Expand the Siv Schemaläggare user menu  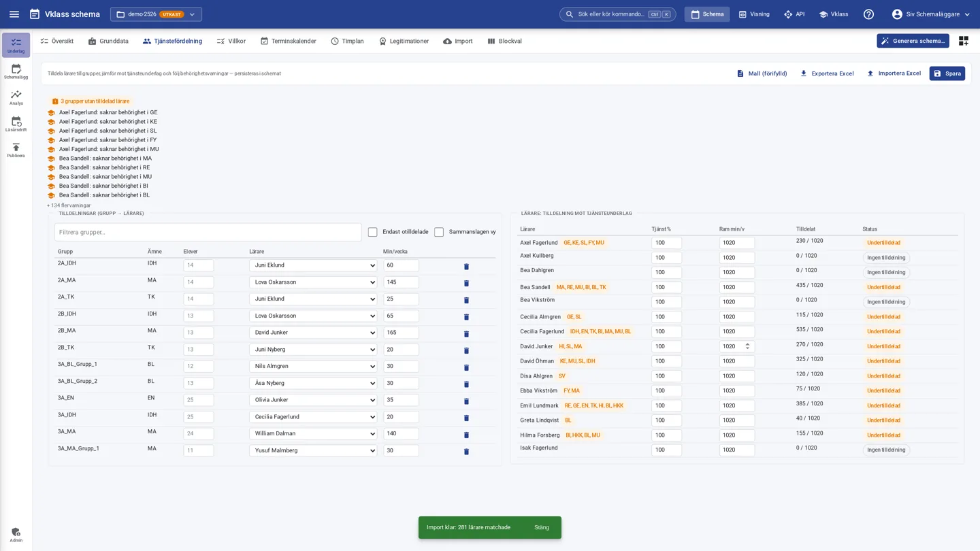point(930,14)
